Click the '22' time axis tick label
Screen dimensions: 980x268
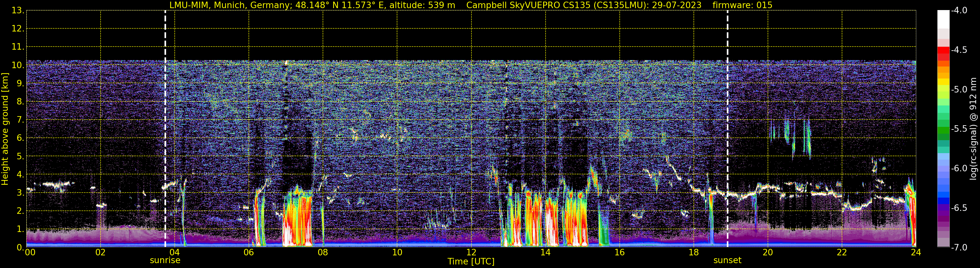tap(842, 253)
